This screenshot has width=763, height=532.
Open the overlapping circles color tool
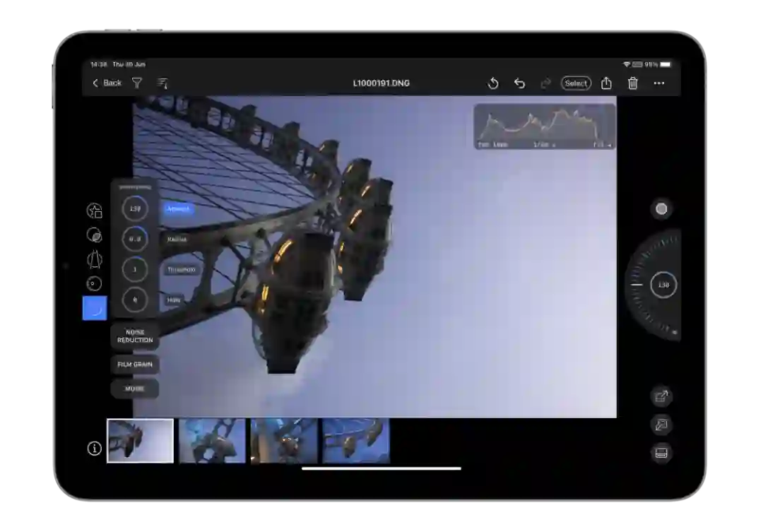[95, 235]
